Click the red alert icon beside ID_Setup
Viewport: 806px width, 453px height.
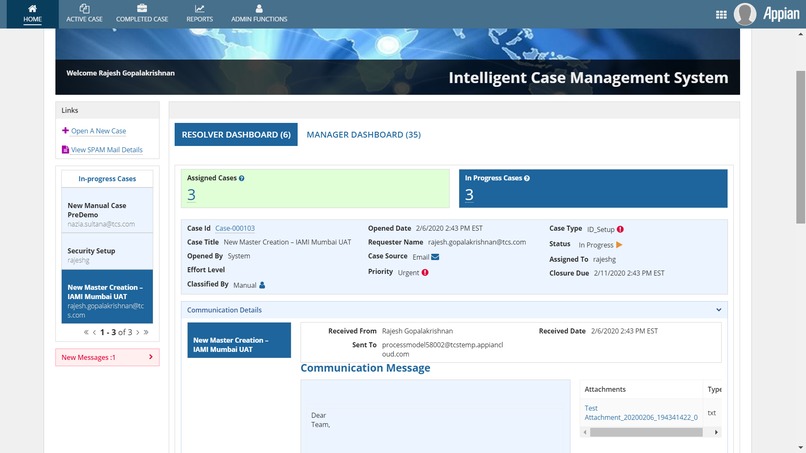(620, 229)
